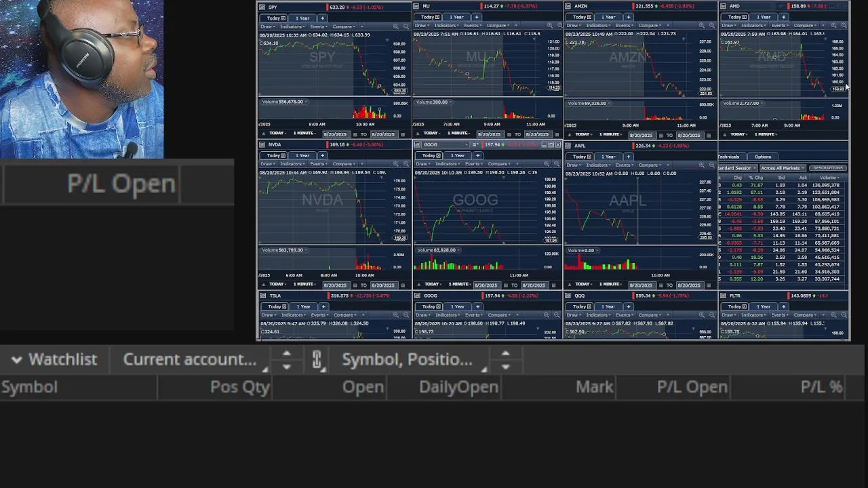Screen dimensions: 868x488
Task: Zoom in on the SPY chart
Action: (x=395, y=26)
